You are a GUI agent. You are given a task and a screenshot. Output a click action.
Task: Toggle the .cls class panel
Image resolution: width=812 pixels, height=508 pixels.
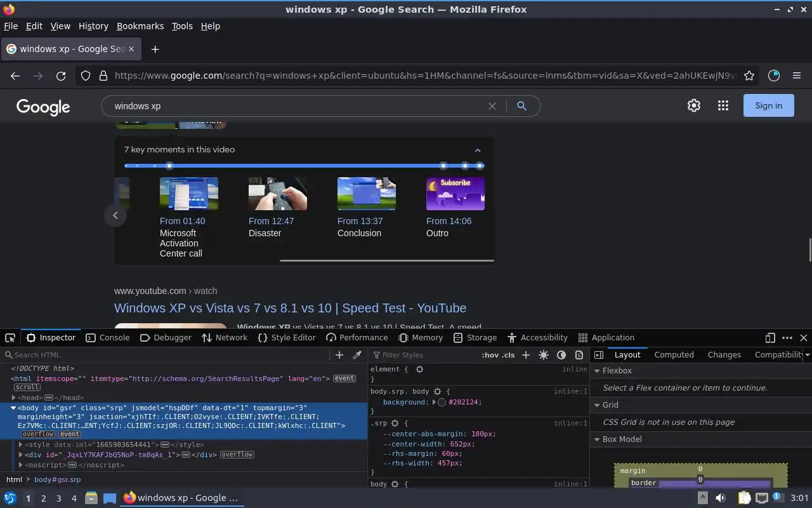[508, 355]
